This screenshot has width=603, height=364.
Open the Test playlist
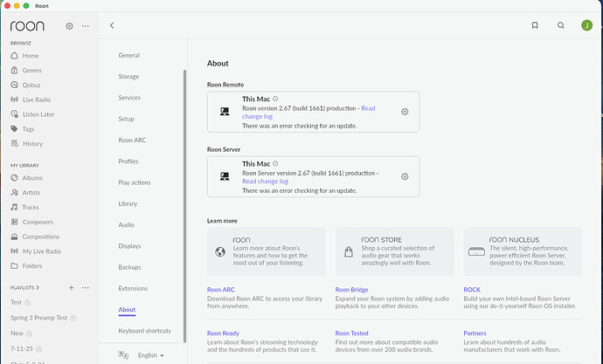click(x=16, y=302)
